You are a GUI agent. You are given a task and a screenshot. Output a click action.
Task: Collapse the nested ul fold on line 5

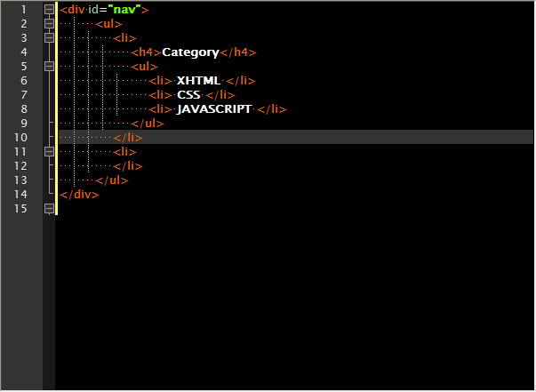coord(49,66)
